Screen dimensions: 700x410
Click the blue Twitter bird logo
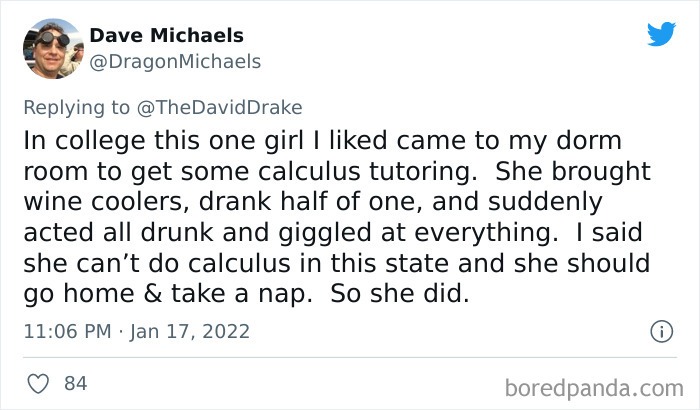tap(661, 34)
